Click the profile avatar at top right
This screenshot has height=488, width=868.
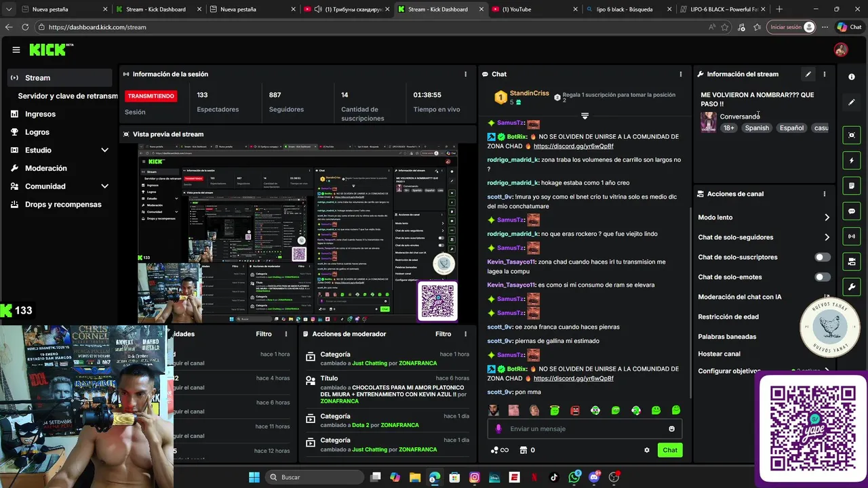click(841, 49)
